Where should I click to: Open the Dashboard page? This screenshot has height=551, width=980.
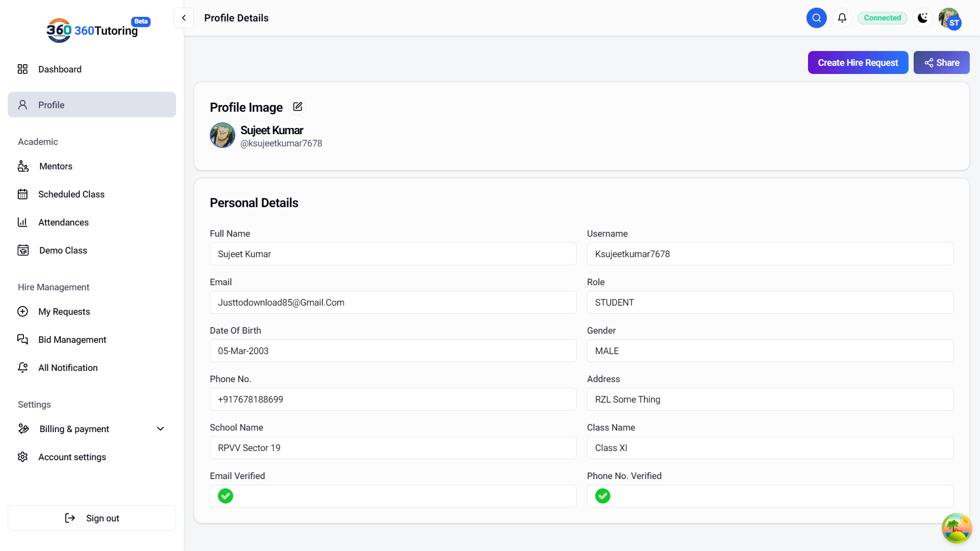60,69
